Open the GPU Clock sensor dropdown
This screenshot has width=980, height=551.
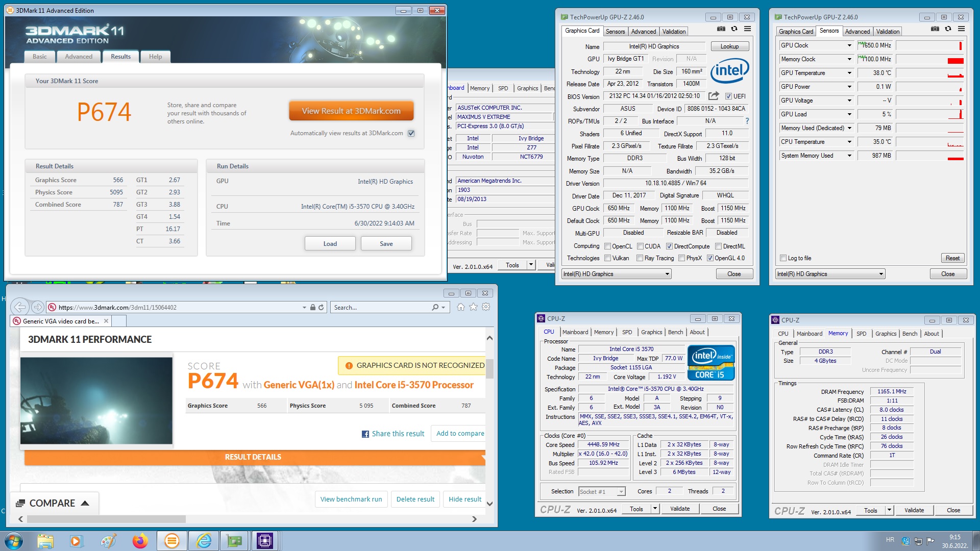[x=849, y=45]
